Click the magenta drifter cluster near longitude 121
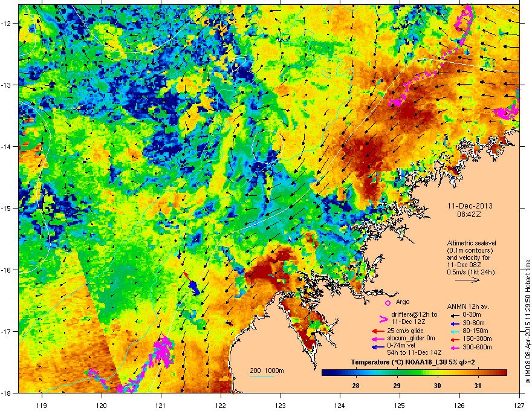 (x=164, y=351)
